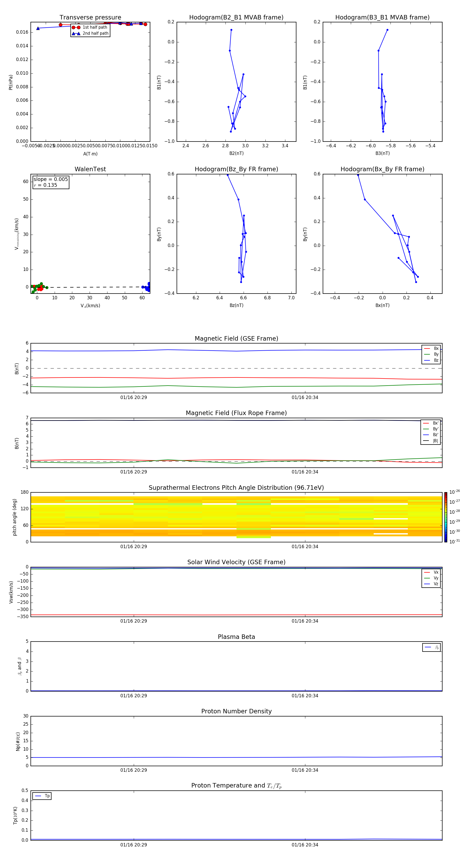473x868 pixels.
Task: Select the 'Hodogram(B3_B1 MVAB frame)' title
Action: click(x=382, y=18)
